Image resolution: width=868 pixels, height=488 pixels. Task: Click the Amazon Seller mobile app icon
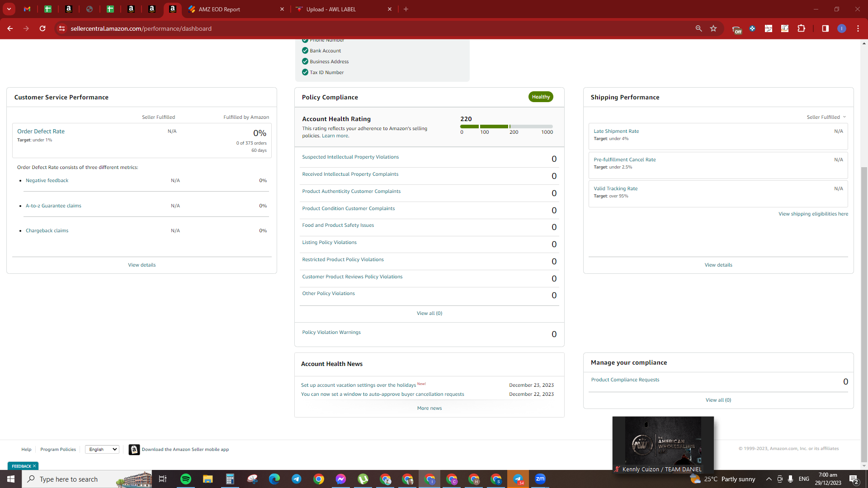[134, 450]
